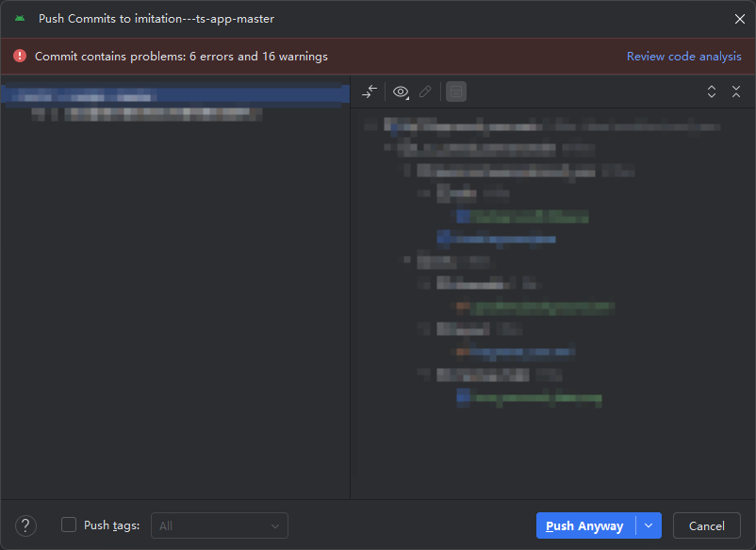Open the Push Anyway options arrow
This screenshot has width=756, height=550.
click(x=649, y=525)
